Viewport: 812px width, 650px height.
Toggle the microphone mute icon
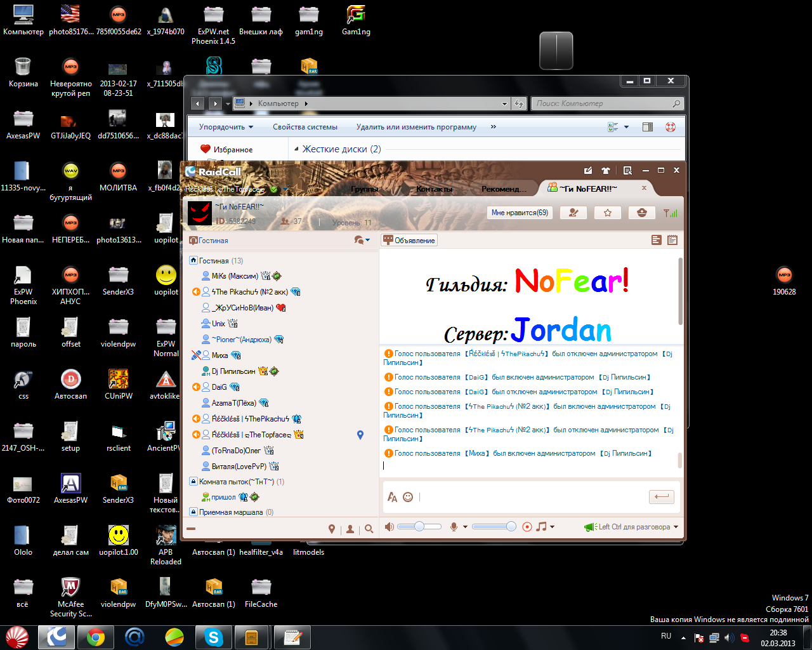click(454, 527)
